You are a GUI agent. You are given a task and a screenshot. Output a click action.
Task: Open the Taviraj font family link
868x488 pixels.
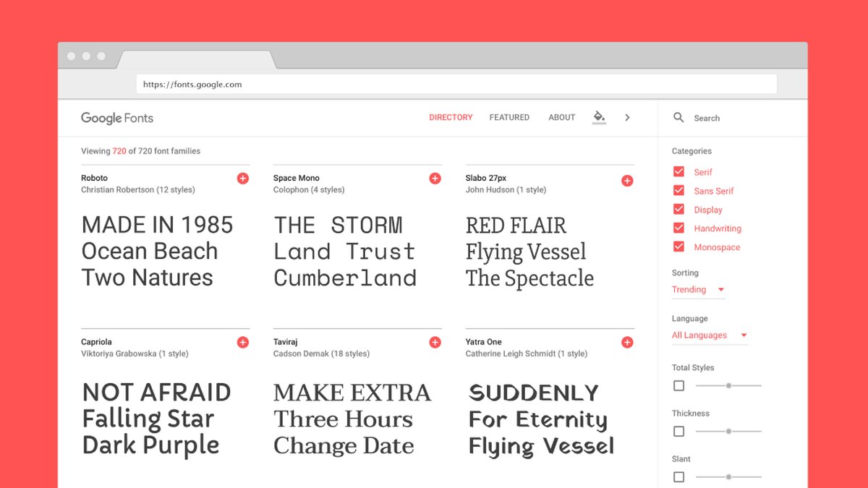pyautogui.click(x=285, y=342)
